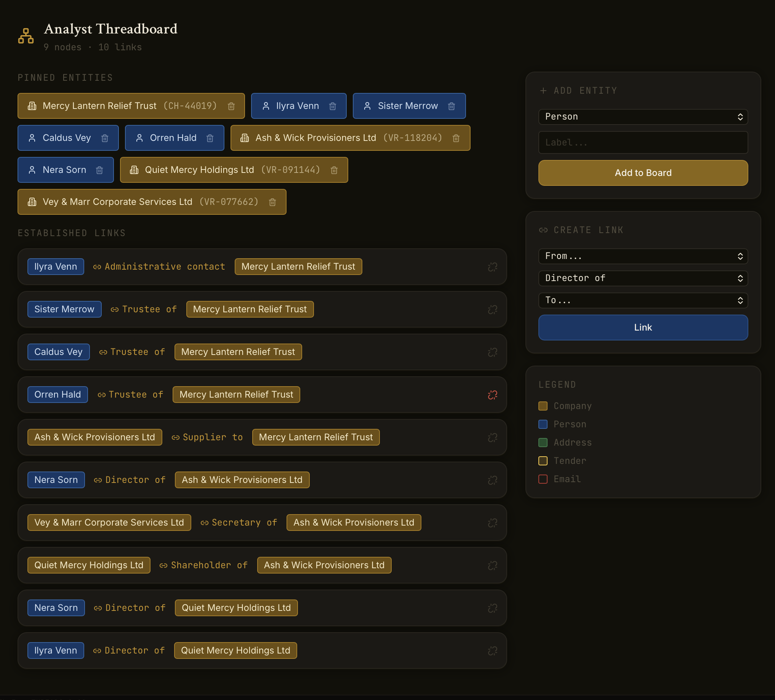
Task: Unlink Quiet Mercy Shareholder of link
Action: (492, 565)
